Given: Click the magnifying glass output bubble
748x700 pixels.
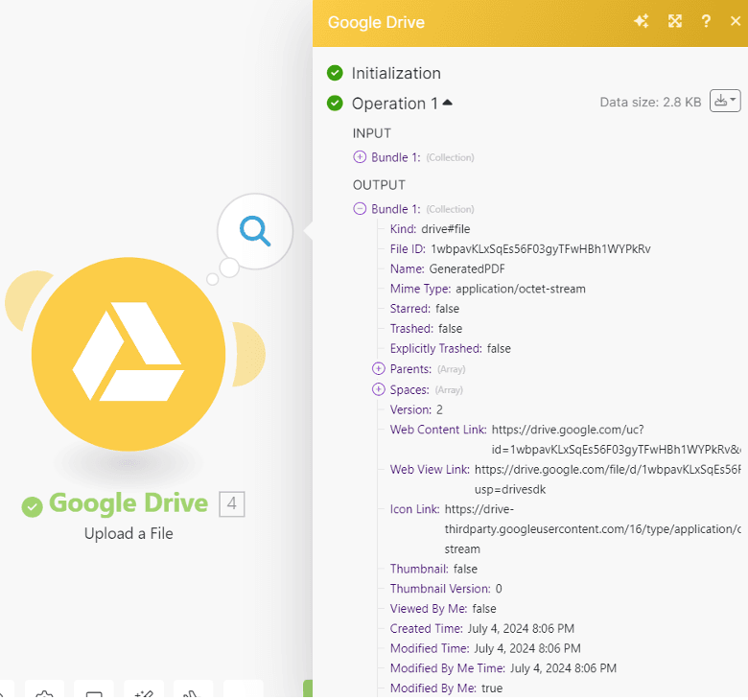Looking at the screenshot, I should [255, 231].
